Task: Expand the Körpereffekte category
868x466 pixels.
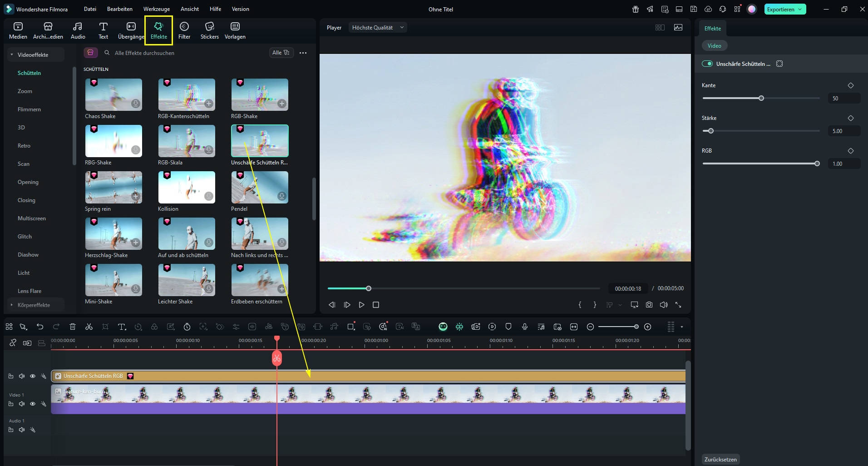Action: tap(12, 305)
